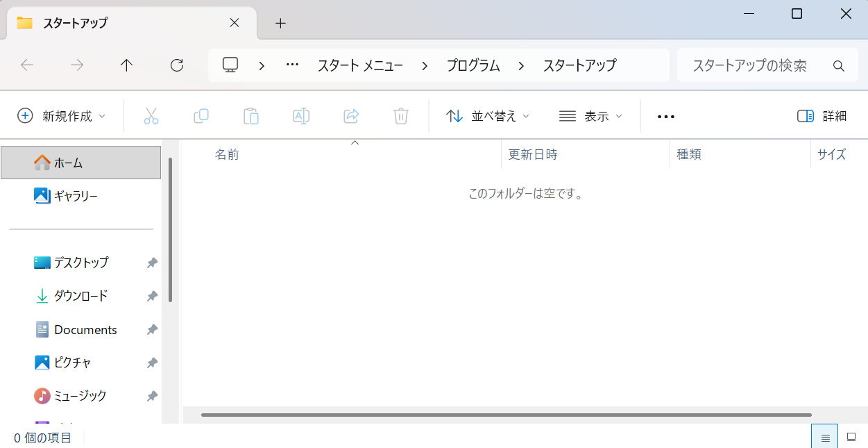This screenshot has height=448, width=868.
Task: Click the Share icon in toolbar
Action: [351, 116]
